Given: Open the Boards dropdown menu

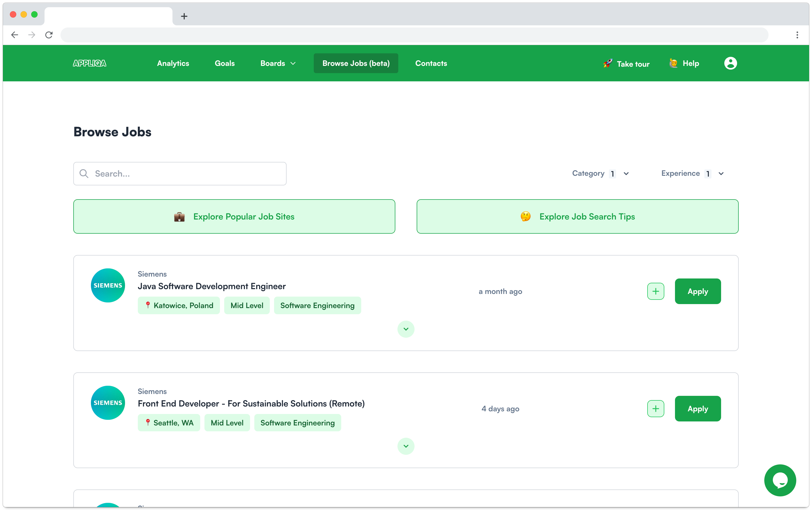Looking at the screenshot, I should coord(278,63).
